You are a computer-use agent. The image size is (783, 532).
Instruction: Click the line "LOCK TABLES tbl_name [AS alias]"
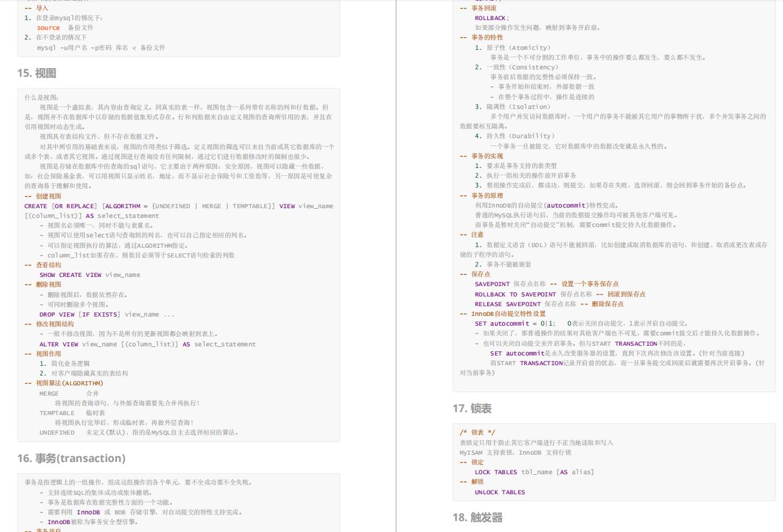pos(534,472)
